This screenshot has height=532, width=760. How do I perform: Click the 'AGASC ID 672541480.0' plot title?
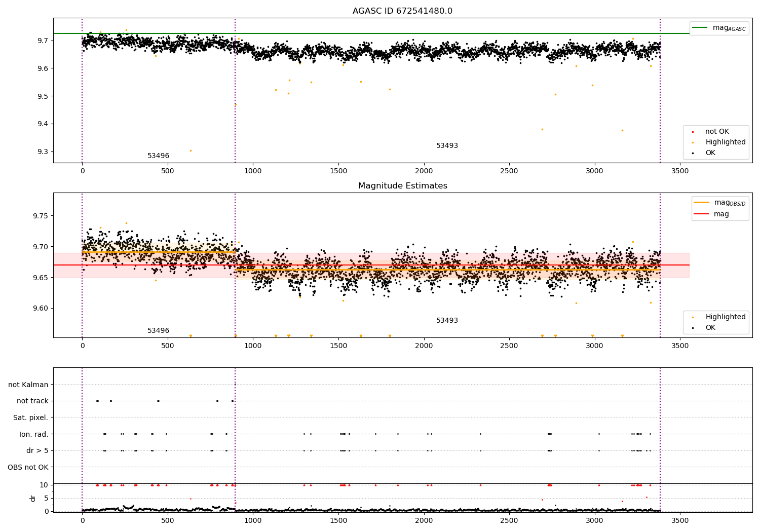402,11
